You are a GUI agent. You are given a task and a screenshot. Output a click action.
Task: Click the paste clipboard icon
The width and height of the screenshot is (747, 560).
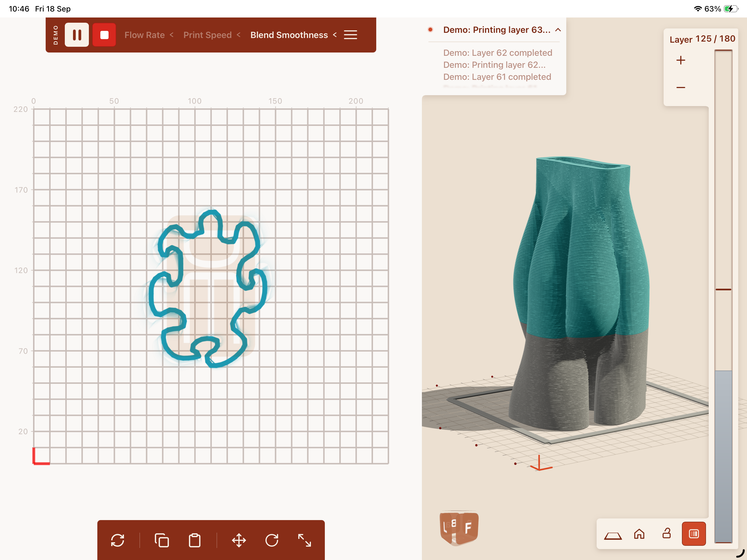click(x=194, y=540)
